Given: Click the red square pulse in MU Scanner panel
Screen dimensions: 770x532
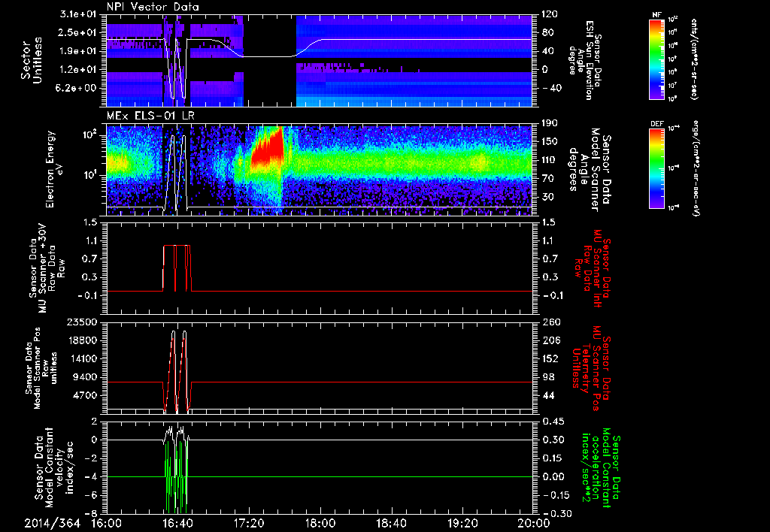Looking at the screenshot, I should pyautogui.click(x=177, y=268).
